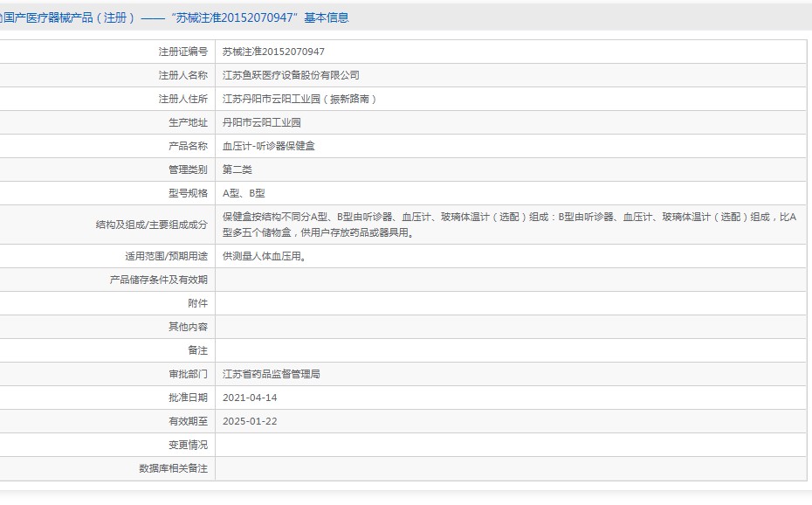Click the 注册人住所 label

click(x=182, y=99)
